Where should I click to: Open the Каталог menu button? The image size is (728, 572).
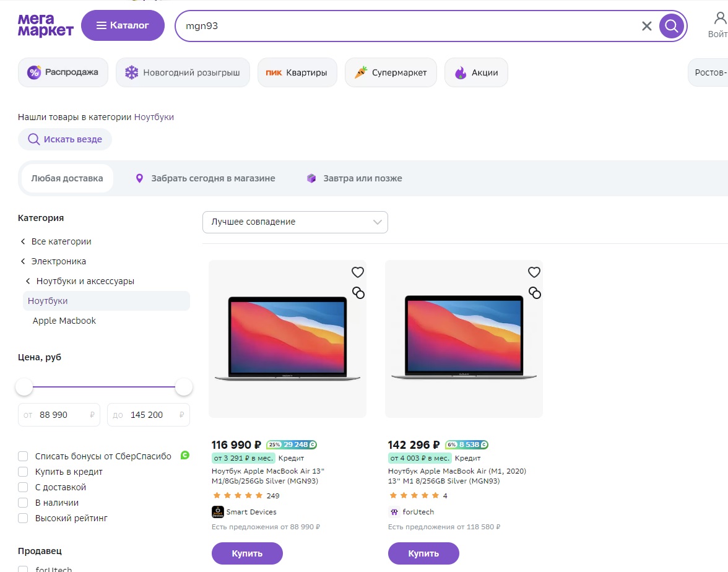(123, 25)
